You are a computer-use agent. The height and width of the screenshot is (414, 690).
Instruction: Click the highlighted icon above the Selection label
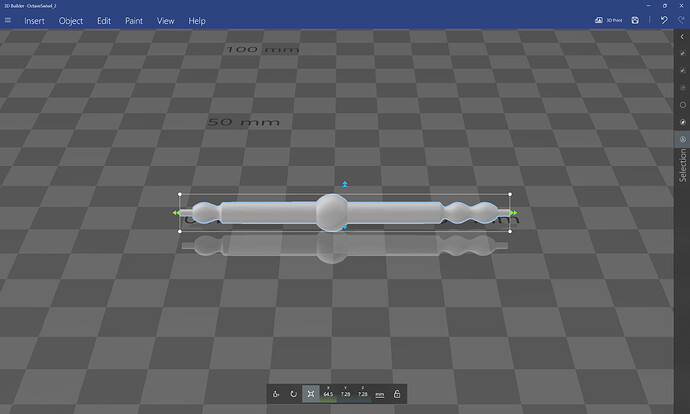tap(683, 139)
